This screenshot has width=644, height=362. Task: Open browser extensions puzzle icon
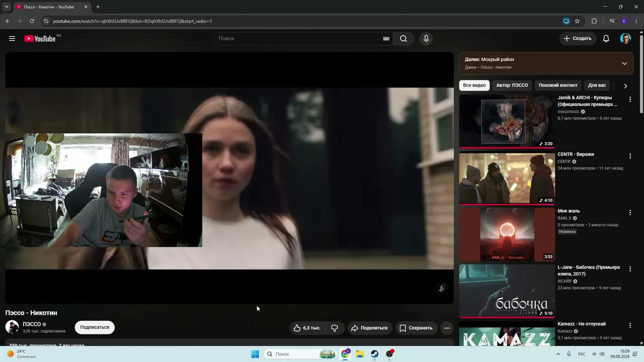(594, 21)
